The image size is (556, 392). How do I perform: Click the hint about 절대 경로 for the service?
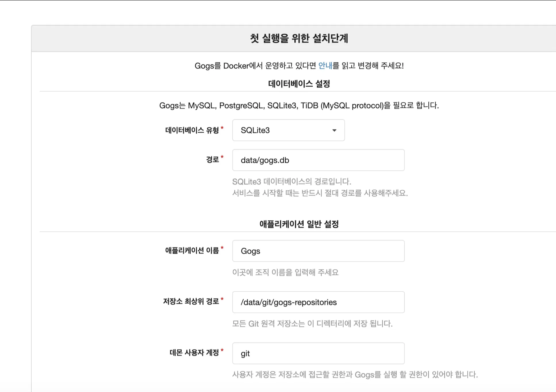pos(320,193)
